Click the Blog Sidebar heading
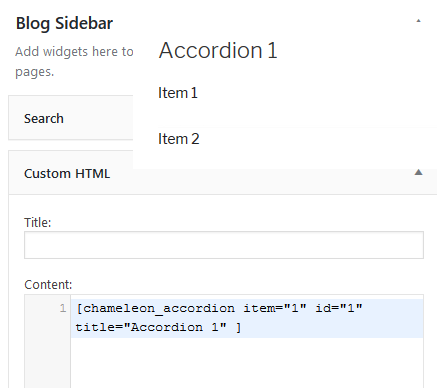437x388 pixels. coord(64,23)
